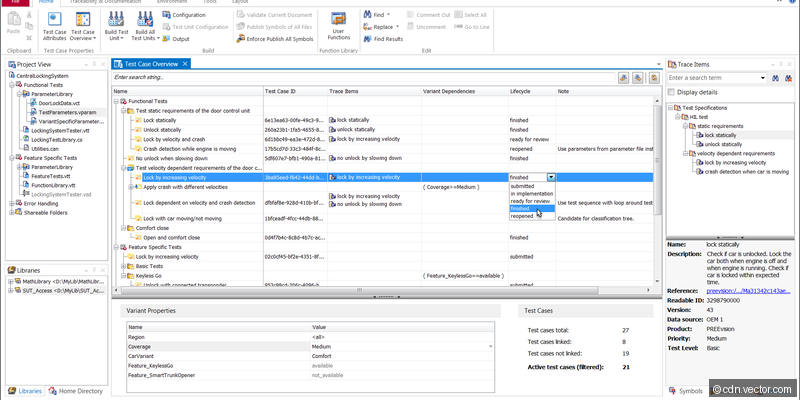
Task: Open the Traceability & Documentation ribbon tab
Action: click(x=103, y=2)
